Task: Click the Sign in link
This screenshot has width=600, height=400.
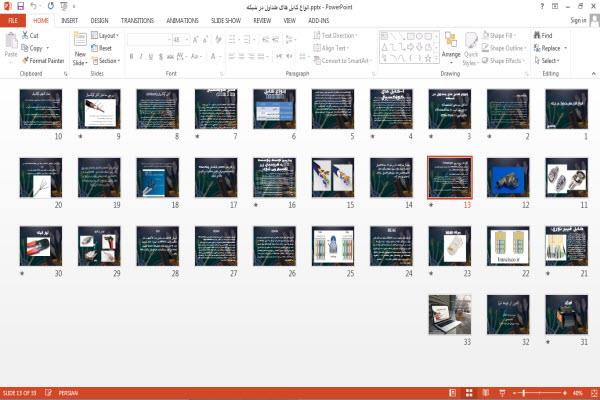Action: coord(578,20)
